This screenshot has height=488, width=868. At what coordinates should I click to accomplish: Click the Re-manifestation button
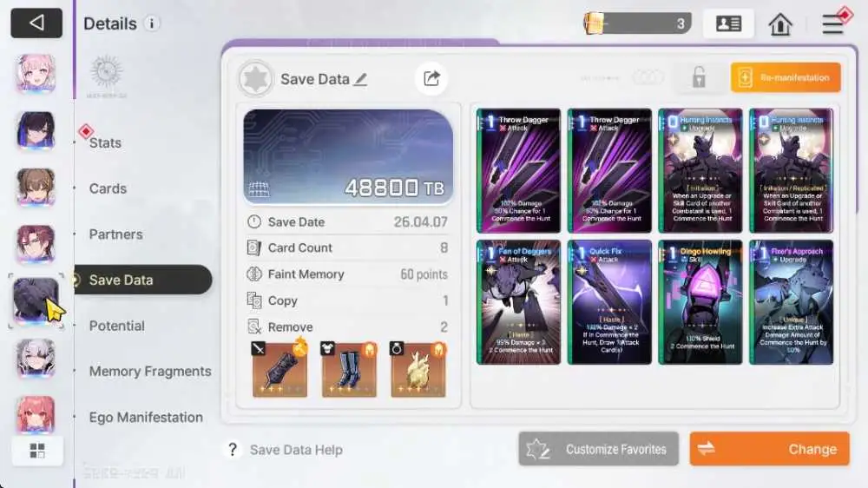point(786,77)
